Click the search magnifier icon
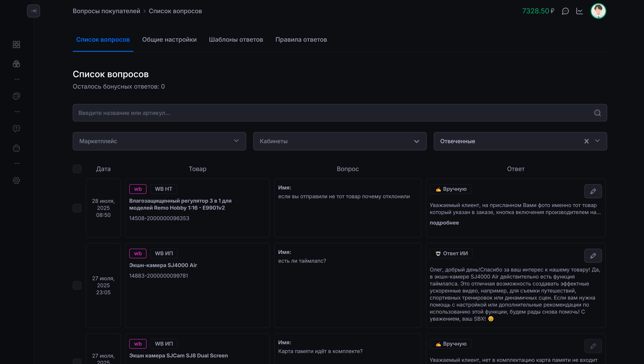This screenshot has height=364, width=644. [x=597, y=113]
